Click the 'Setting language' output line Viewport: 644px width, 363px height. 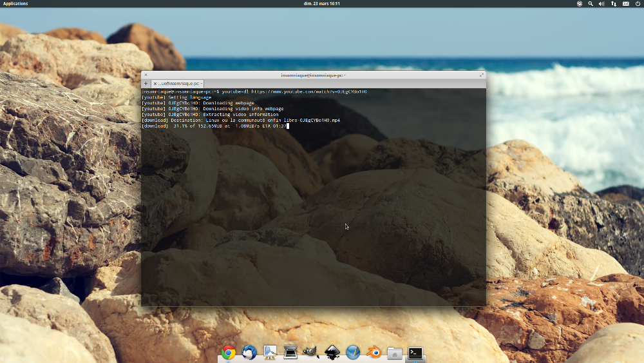click(176, 97)
